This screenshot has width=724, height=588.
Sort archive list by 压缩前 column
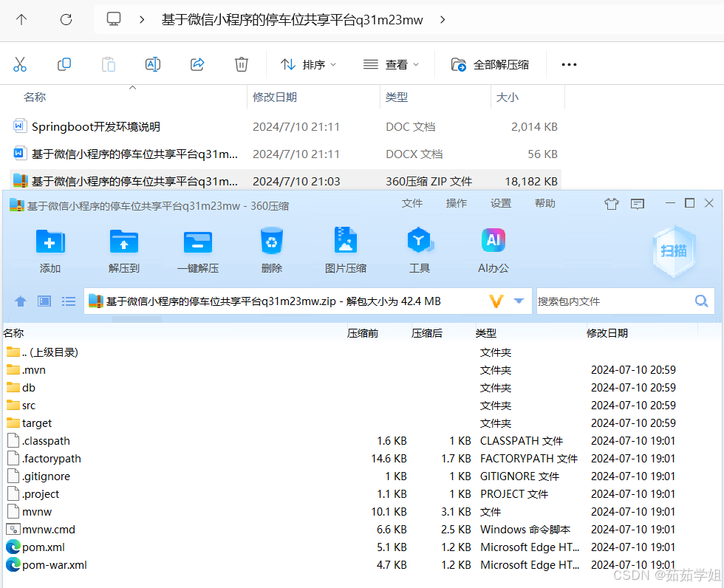363,333
